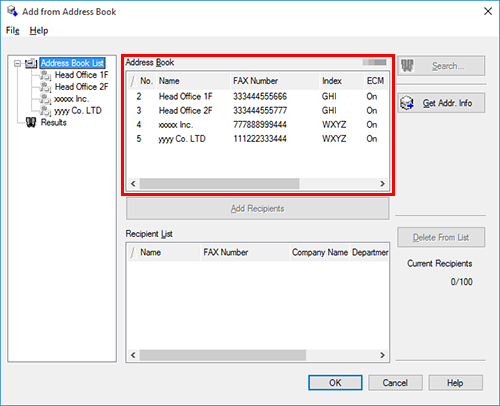The height and width of the screenshot is (406, 500).
Task: Click the xxxxx Inc. tree entry icon
Action: pos(45,99)
